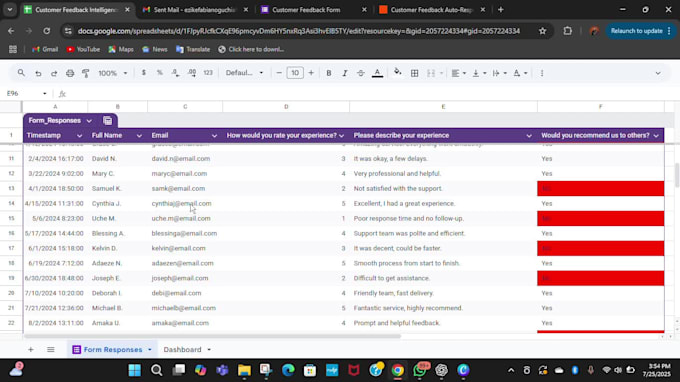680x382 pixels.
Task: Toggle bold formatting
Action: 329,73
